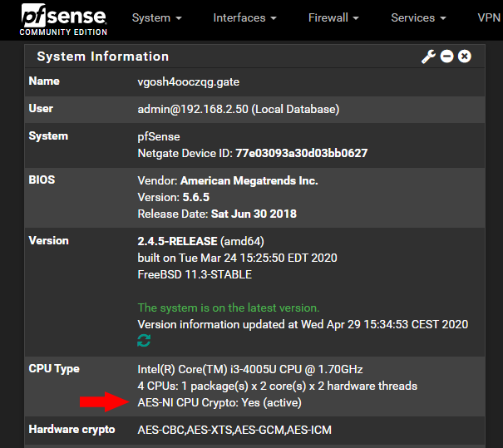Click the user text admin@192.168.2.50 (Local Database)

239,110
